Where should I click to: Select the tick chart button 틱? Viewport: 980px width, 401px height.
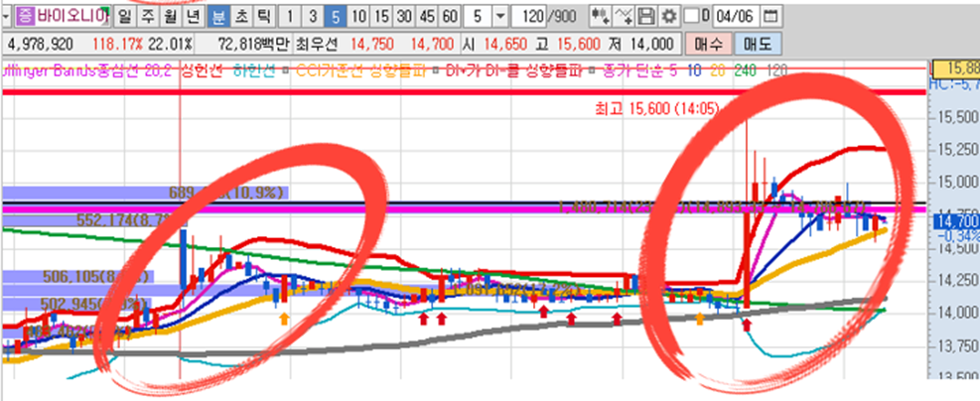coord(262,16)
